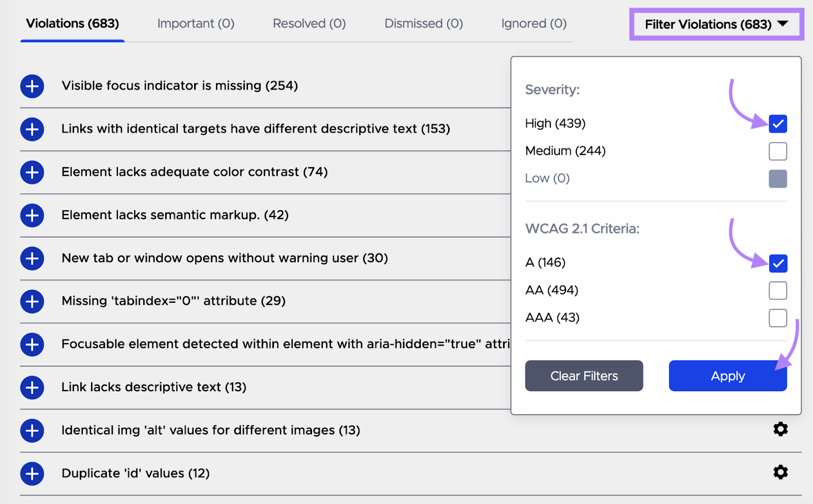Expand New tab or window opens row
This screenshot has height=504, width=813.
coord(32,259)
